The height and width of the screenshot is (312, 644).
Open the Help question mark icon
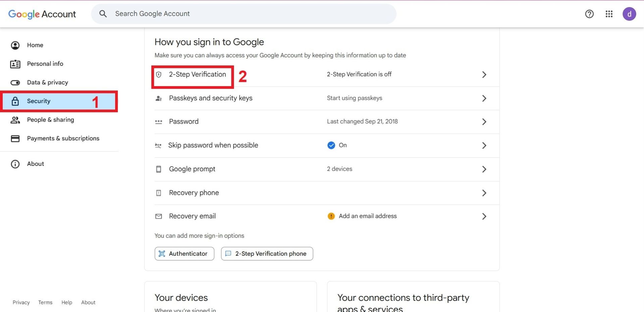pyautogui.click(x=589, y=14)
